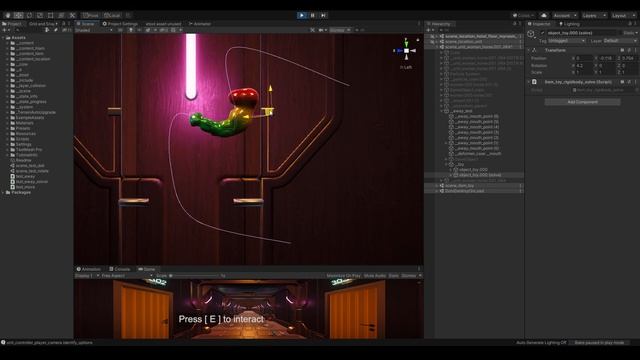The image size is (640, 360).
Task: Open cloud services via cloud icon
Action: pos(544,16)
